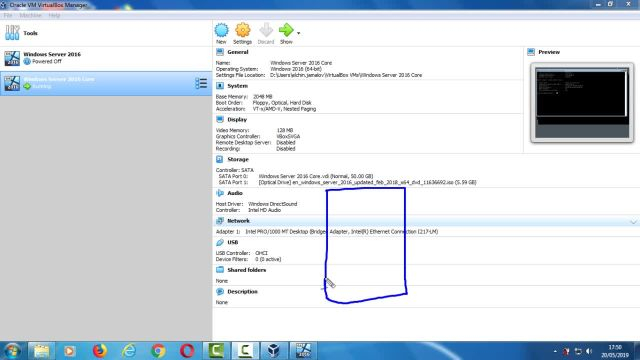This screenshot has height=360, width=640.
Task: Open the Audio section heading link
Action: click(235, 193)
